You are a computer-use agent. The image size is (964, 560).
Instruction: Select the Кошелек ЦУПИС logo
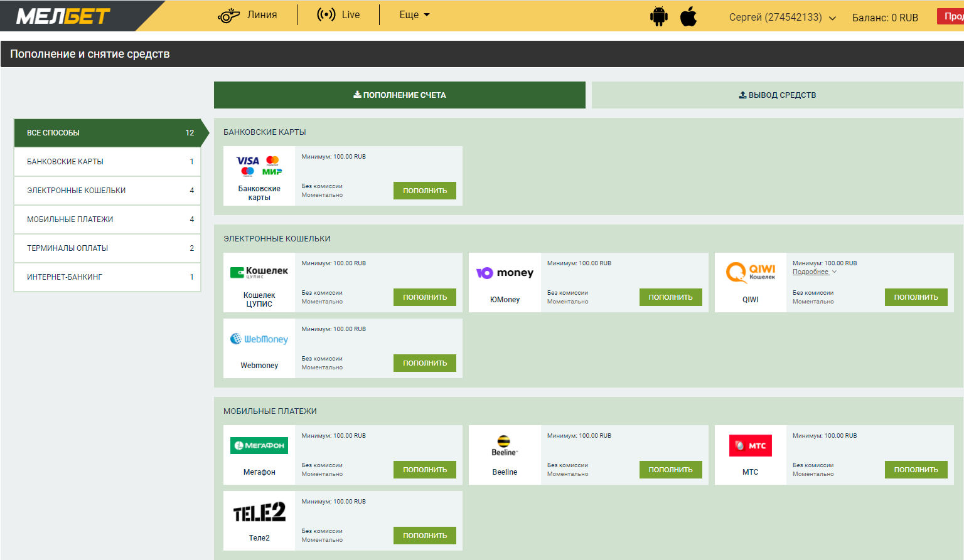[x=259, y=272]
